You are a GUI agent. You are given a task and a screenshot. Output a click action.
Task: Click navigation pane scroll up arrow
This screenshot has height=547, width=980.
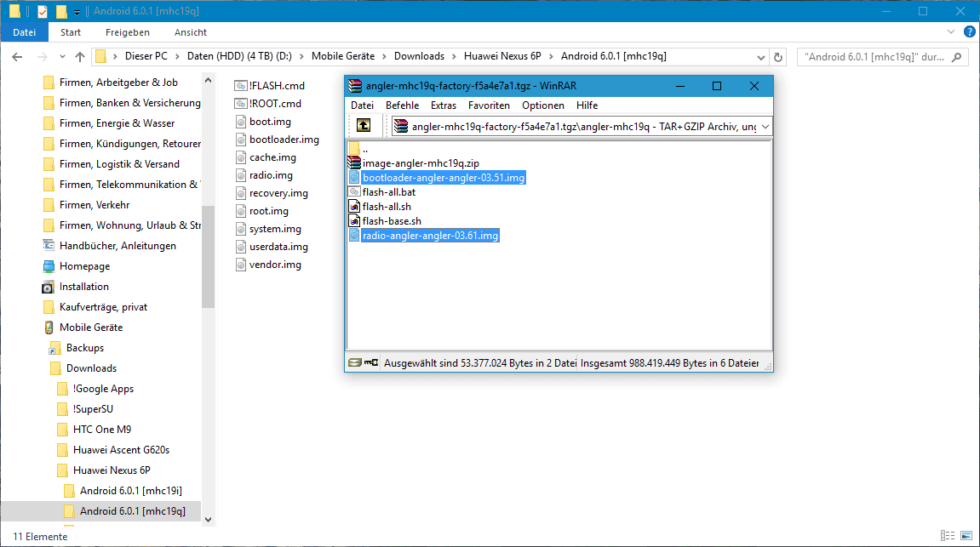click(208, 81)
